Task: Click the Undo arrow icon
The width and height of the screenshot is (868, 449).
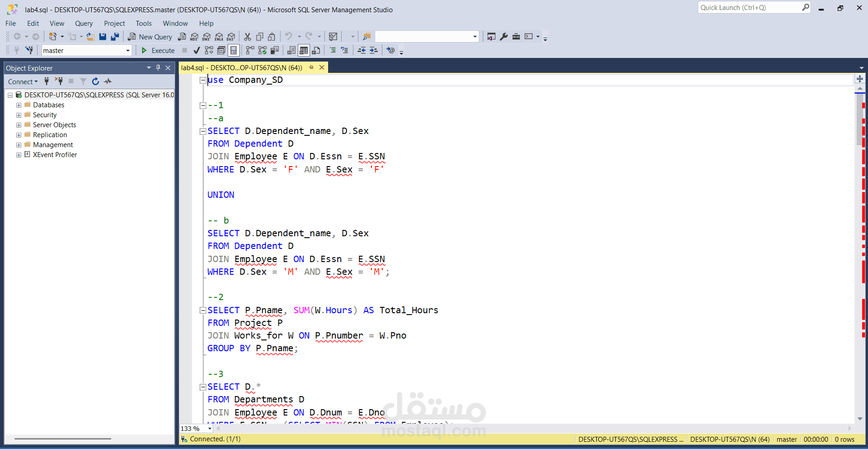Action: 289,36
